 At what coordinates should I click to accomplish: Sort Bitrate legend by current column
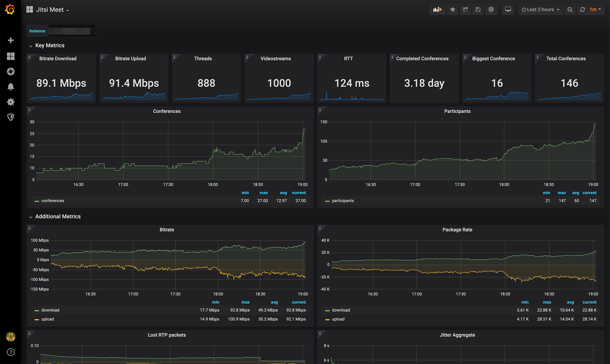299,302
